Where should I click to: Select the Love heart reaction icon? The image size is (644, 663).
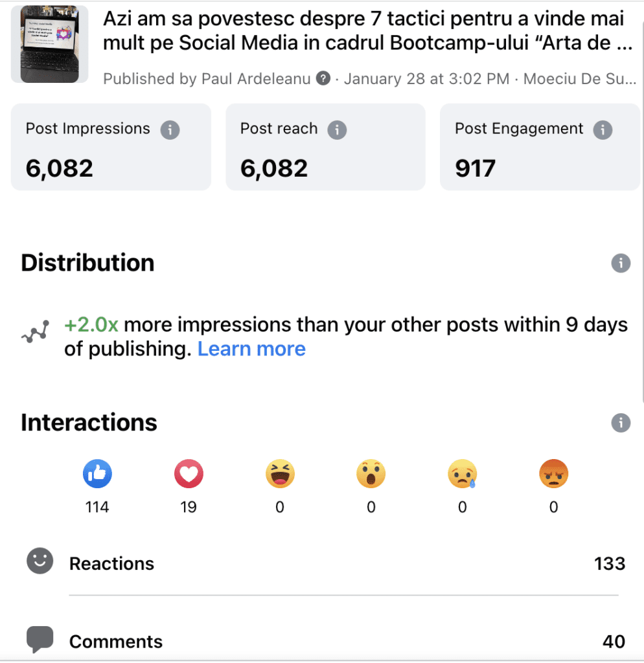coord(189,473)
